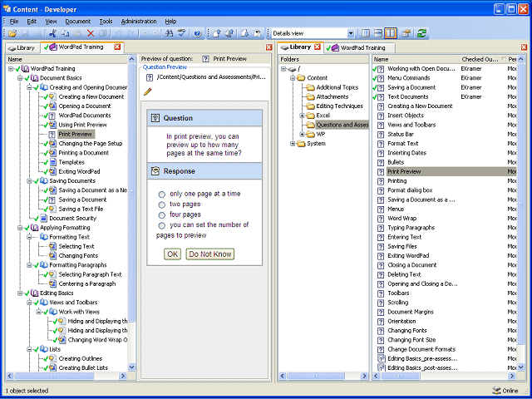The height and width of the screenshot is (399, 532).
Task: Click the up-arrow documents toolbar icon
Action: [229, 33]
